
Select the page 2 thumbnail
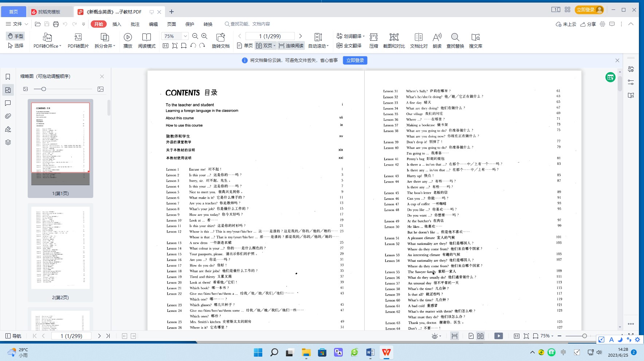pyautogui.click(x=60, y=248)
